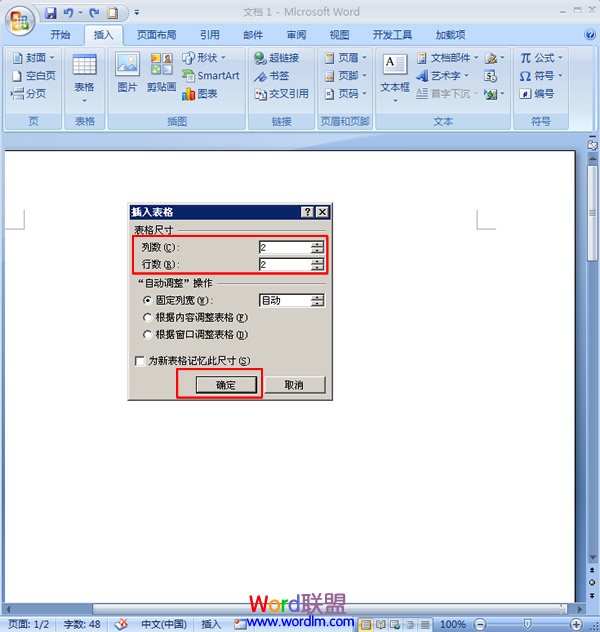The width and height of the screenshot is (600, 632).
Task: Insert a cross-reference (交叉引用)
Action: (282, 94)
